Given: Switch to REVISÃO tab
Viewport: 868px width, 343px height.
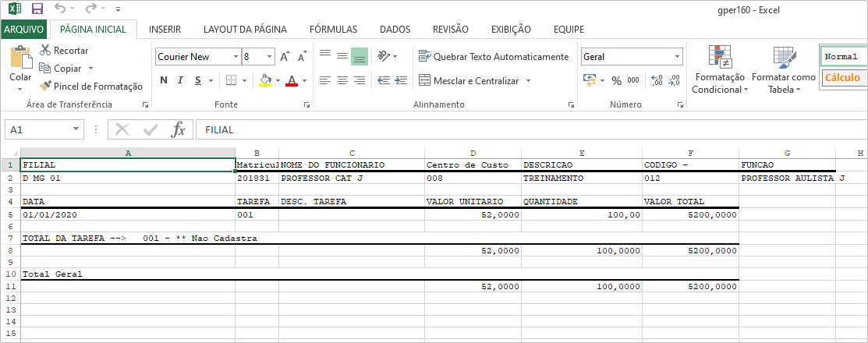Looking at the screenshot, I should pos(451,30).
